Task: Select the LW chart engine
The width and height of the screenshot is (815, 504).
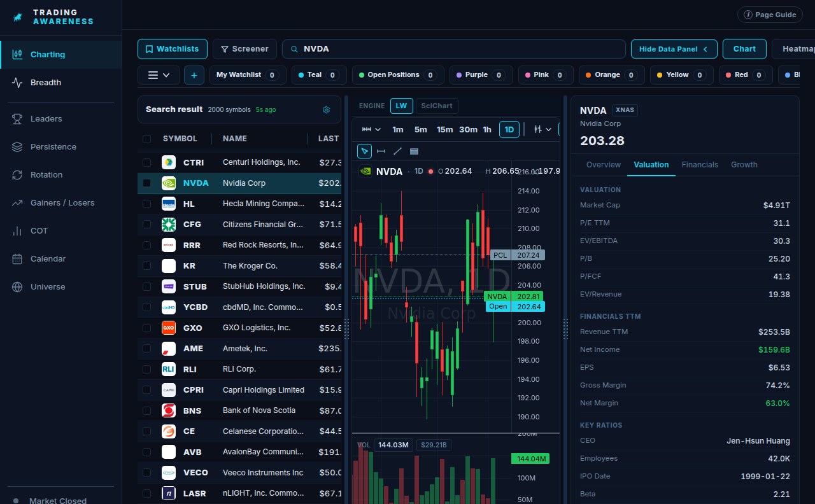Action: [x=401, y=106]
